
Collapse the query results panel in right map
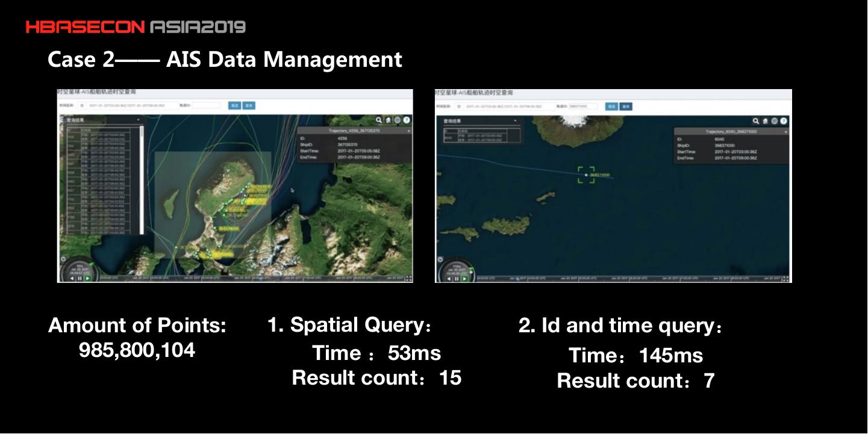516,121
